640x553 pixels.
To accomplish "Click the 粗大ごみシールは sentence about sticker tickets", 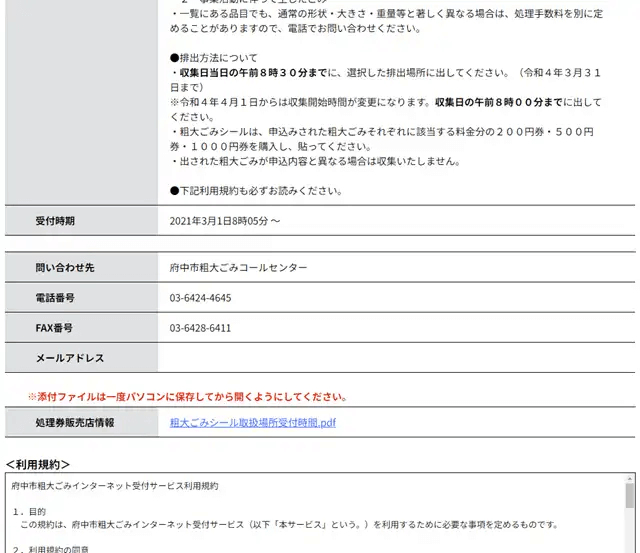I will tap(382, 139).
